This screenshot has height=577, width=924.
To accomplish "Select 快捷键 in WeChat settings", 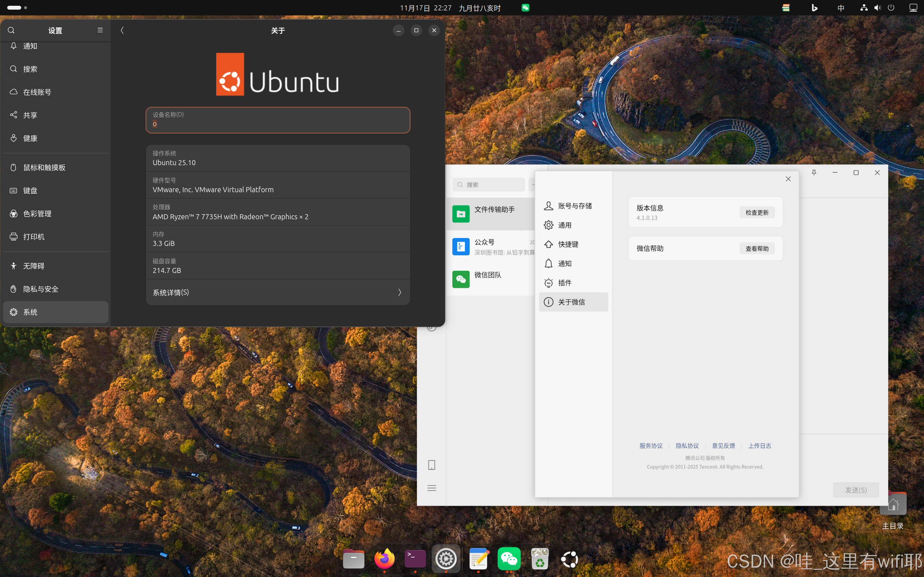I will pos(568,244).
